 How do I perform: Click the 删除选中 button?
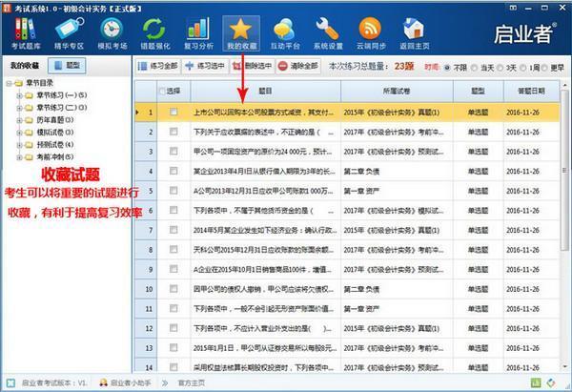(253, 66)
